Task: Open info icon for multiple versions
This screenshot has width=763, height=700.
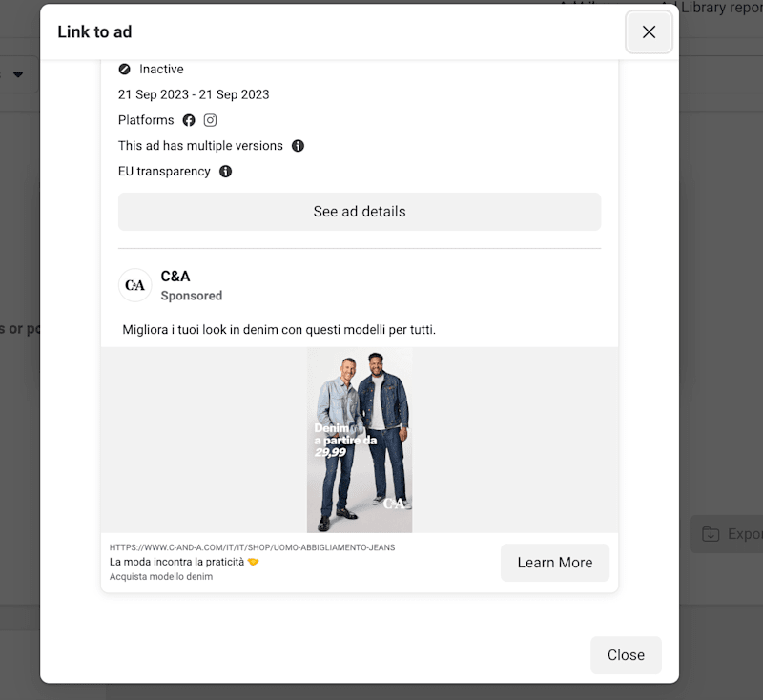Action: pyautogui.click(x=298, y=146)
